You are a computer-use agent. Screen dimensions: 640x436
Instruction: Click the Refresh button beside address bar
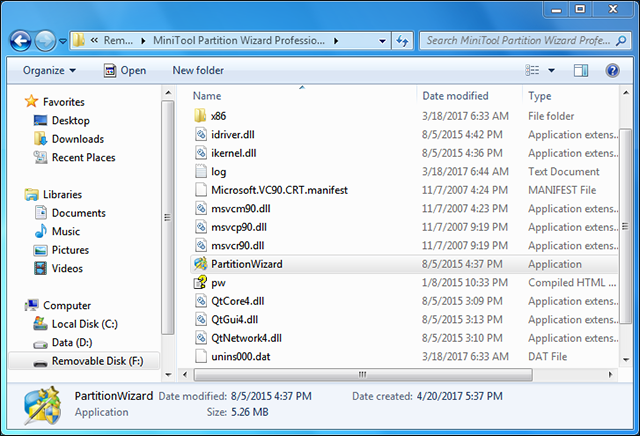tap(402, 41)
